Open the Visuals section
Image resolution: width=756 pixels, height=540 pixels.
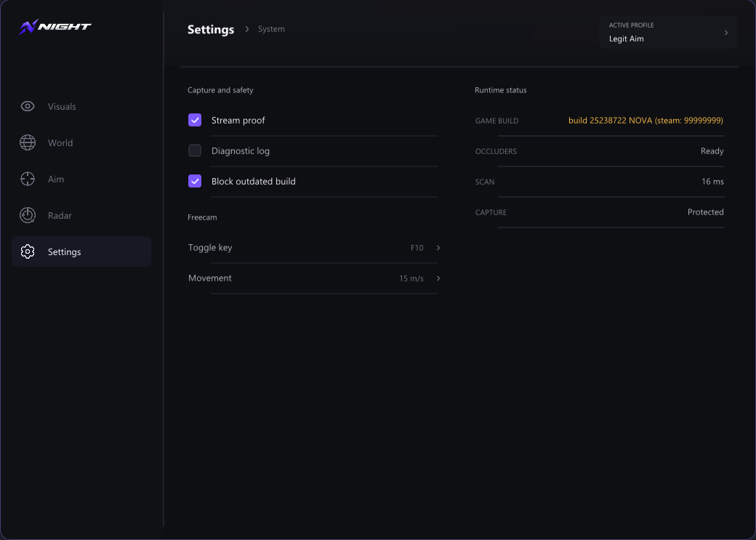tap(81, 107)
